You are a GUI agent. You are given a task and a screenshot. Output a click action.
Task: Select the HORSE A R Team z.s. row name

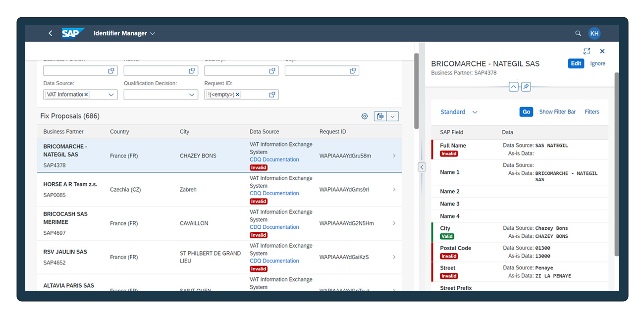(70, 184)
